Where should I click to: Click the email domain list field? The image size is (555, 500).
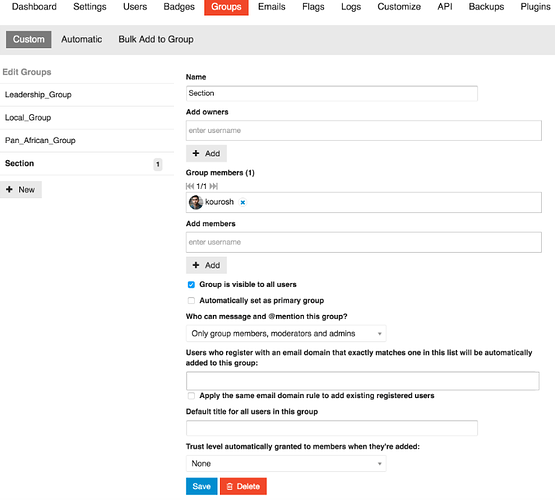pyautogui.click(x=363, y=381)
